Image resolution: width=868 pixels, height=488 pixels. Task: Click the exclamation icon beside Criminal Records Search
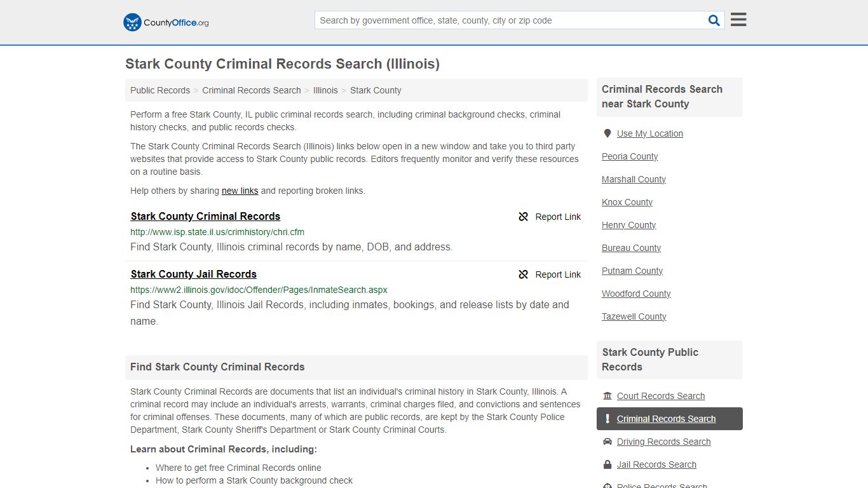coord(607,419)
